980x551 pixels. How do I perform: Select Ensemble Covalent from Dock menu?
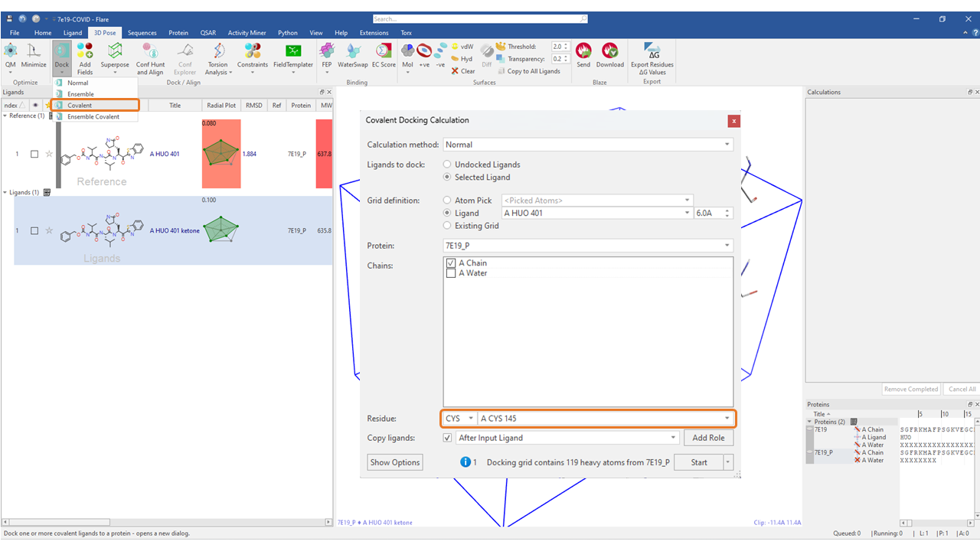click(93, 117)
